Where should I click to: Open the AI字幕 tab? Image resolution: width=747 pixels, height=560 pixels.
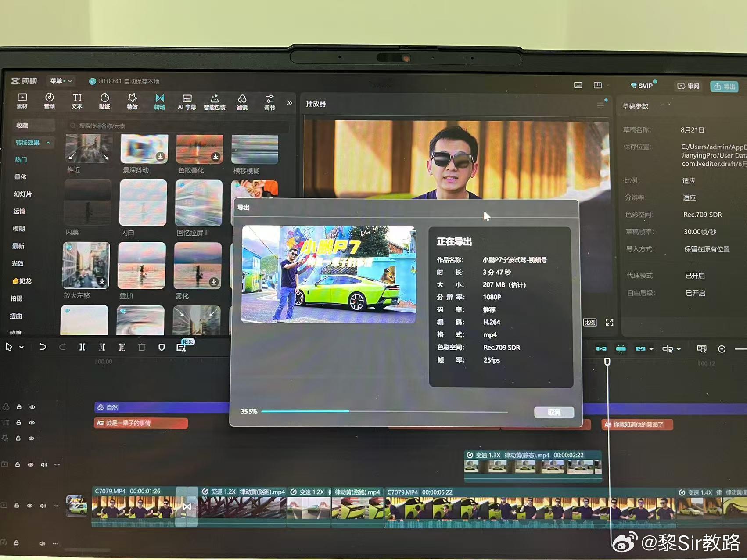point(187,102)
